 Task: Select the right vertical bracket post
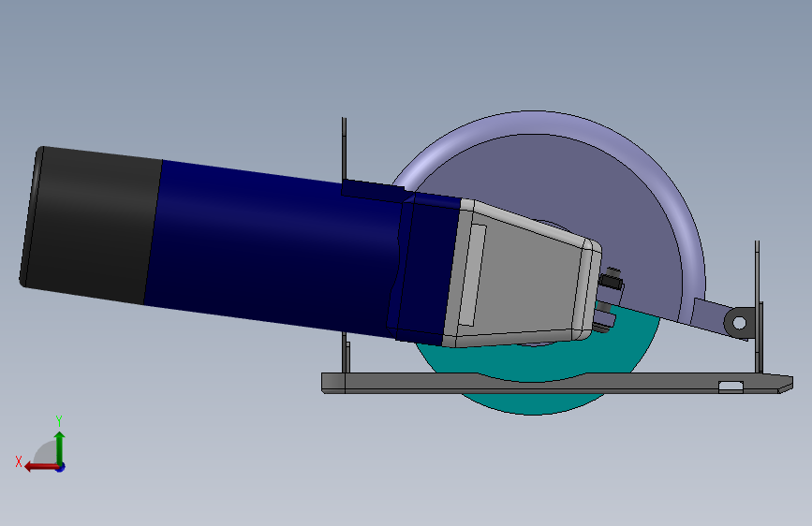pos(758,306)
